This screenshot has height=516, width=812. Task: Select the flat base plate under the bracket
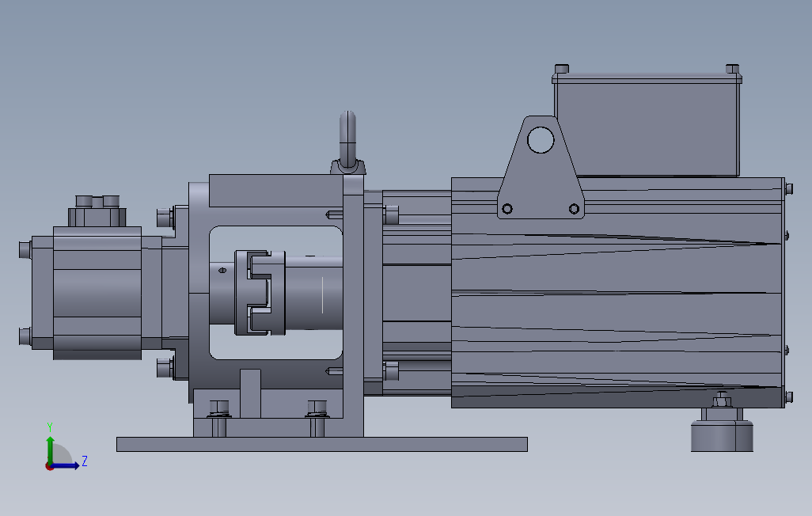point(321,444)
